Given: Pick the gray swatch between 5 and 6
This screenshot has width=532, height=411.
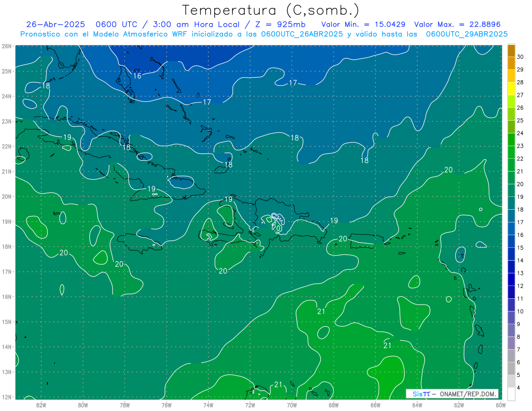Looking at the screenshot, I should pos(511,368).
